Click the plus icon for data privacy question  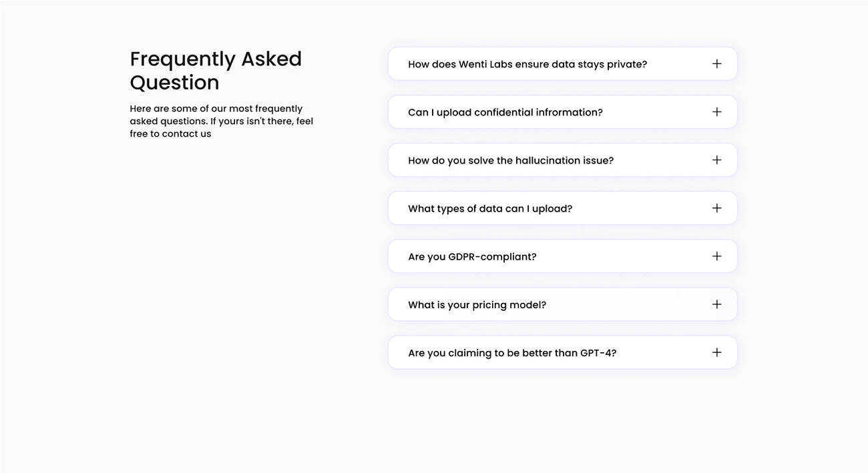(716, 64)
